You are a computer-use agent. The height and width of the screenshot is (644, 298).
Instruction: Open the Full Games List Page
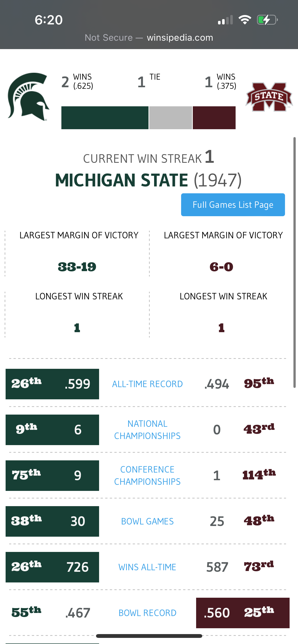233,205
